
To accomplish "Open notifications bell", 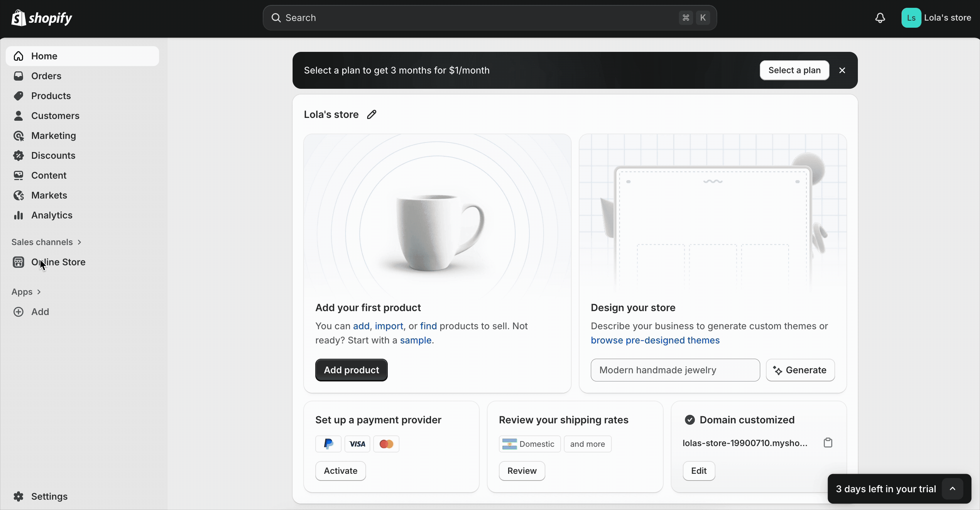I will point(880,17).
